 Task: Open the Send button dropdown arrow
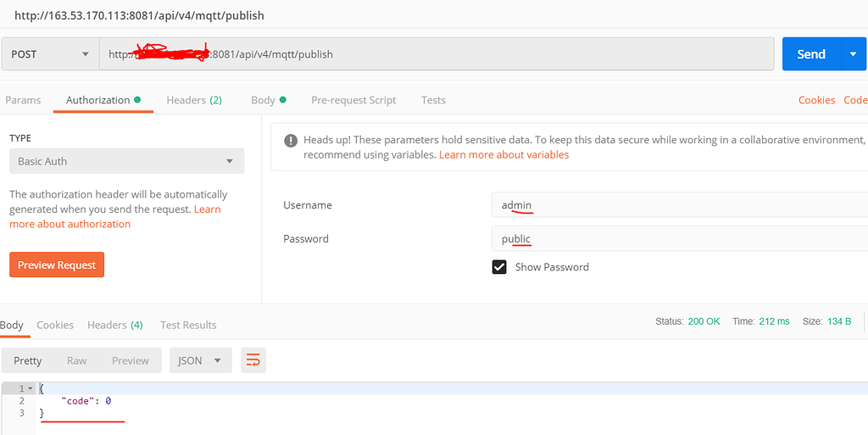coord(853,54)
